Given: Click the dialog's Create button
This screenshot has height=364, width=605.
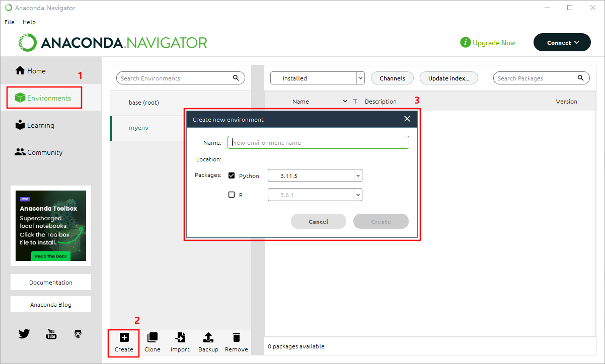Looking at the screenshot, I should [381, 221].
